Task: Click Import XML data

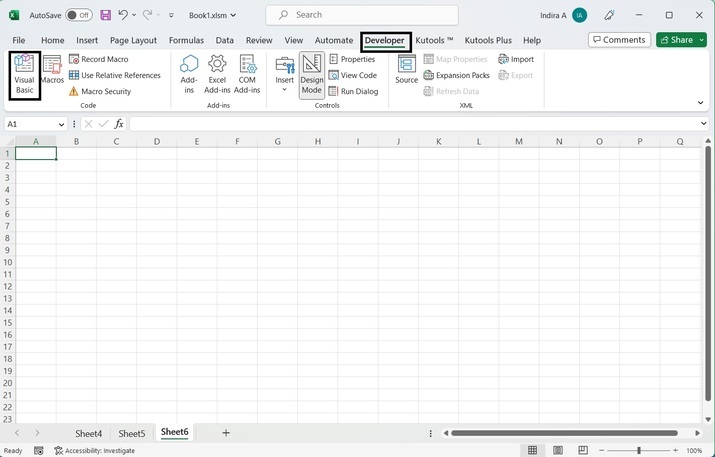Action: [516, 59]
